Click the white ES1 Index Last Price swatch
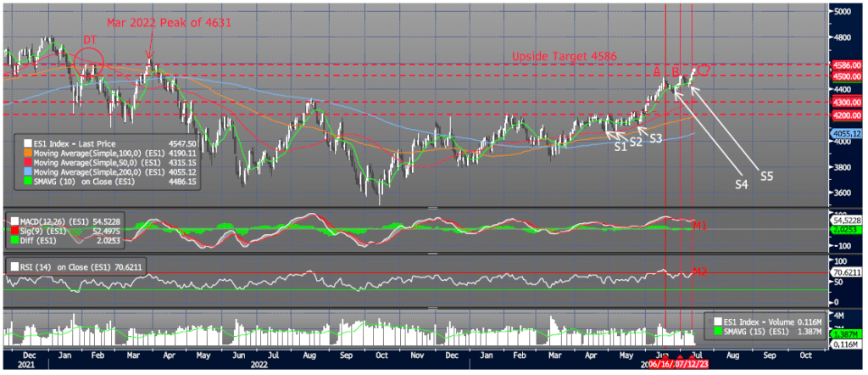Image resolution: width=868 pixels, height=375 pixels. pos(28,145)
